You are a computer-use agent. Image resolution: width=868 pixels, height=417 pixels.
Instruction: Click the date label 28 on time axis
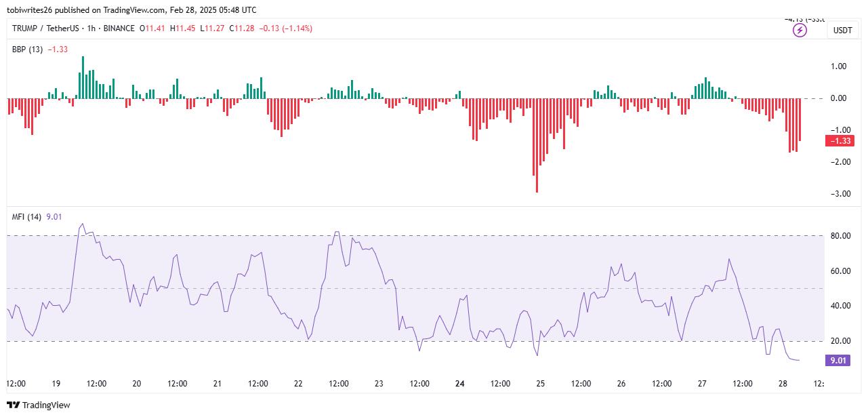click(783, 384)
